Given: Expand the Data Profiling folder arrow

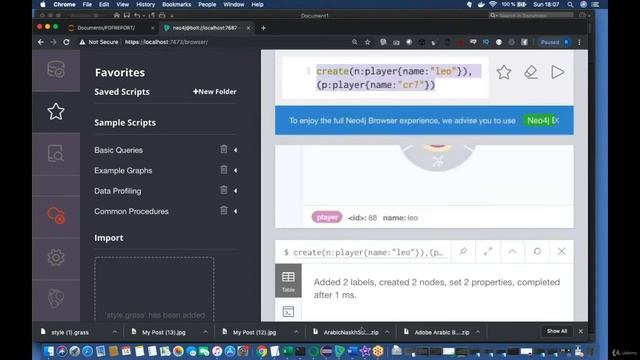Looking at the screenshot, I should (236, 191).
